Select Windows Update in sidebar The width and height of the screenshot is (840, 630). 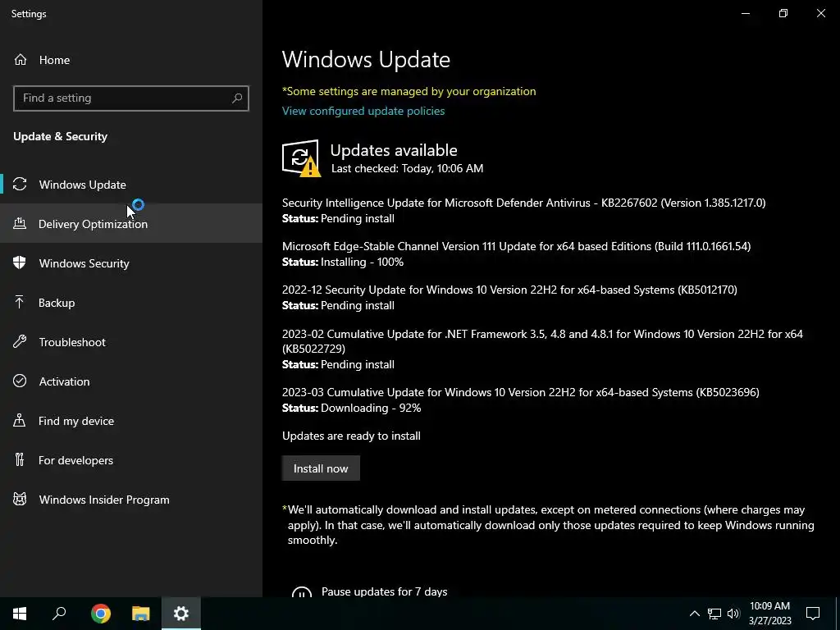[x=131, y=185]
